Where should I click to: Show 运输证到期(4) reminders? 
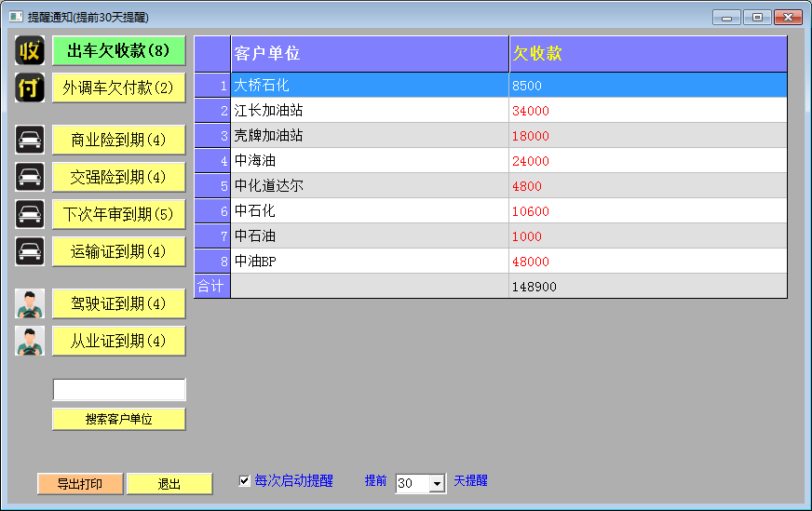tap(119, 251)
